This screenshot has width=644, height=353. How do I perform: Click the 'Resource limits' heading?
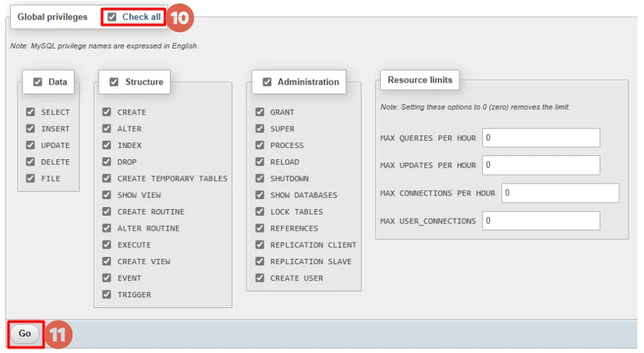(420, 80)
